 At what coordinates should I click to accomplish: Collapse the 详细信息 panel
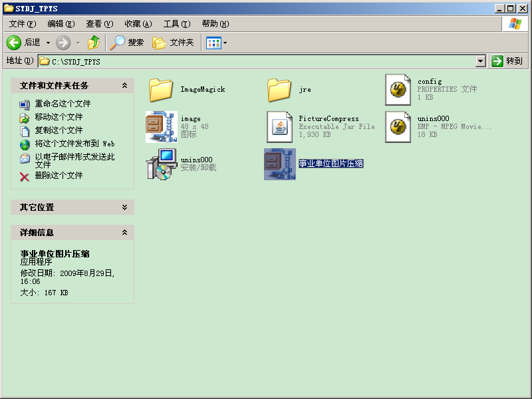[x=124, y=232]
